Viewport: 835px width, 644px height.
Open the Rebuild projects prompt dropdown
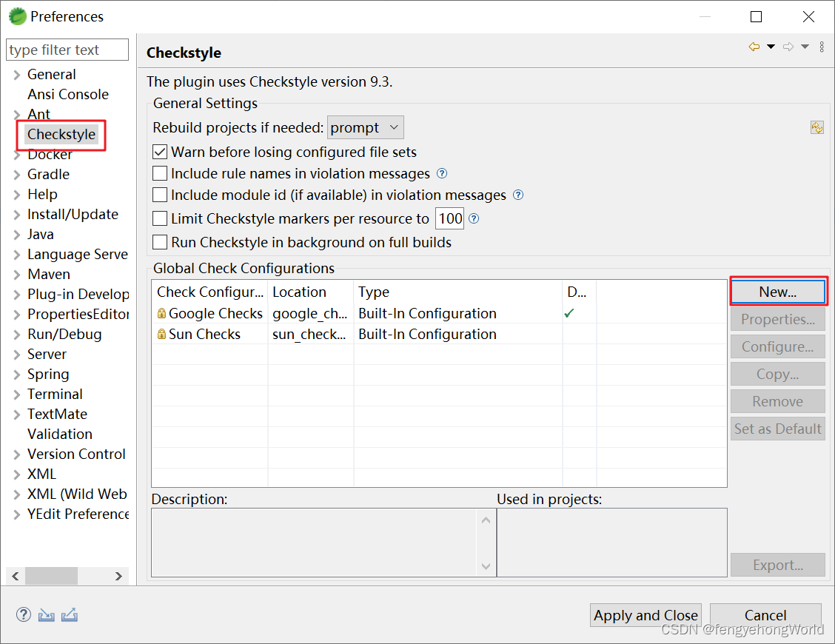click(x=366, y=128)
